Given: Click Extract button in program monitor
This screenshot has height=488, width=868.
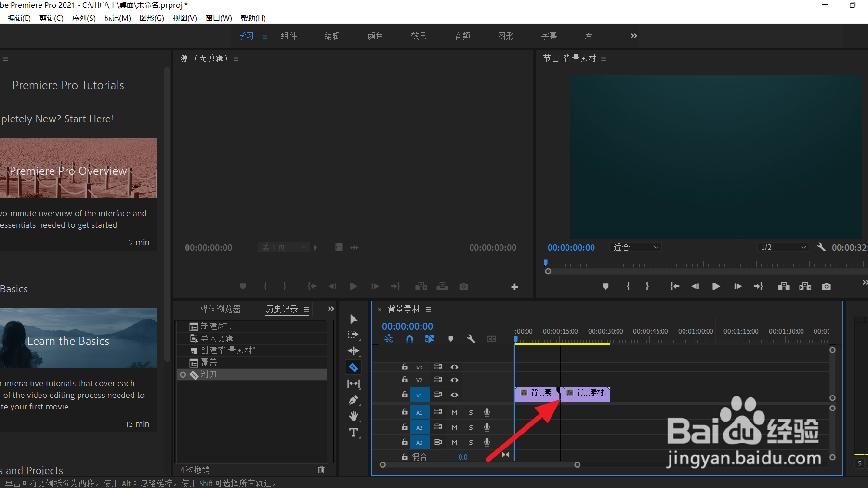Looking at the screenshot, I should [805, 286].
